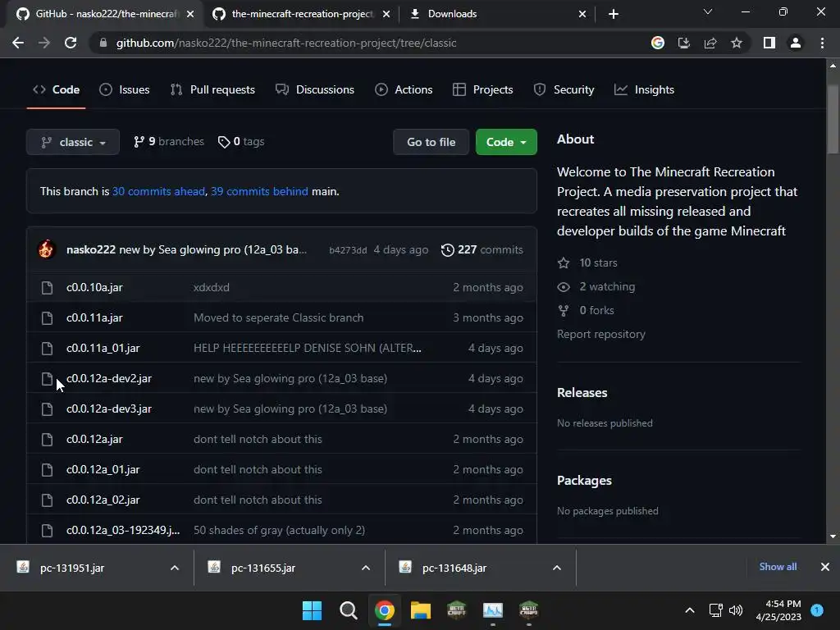View the 0 tags link

pyautogui.click(x=241, y=141)
